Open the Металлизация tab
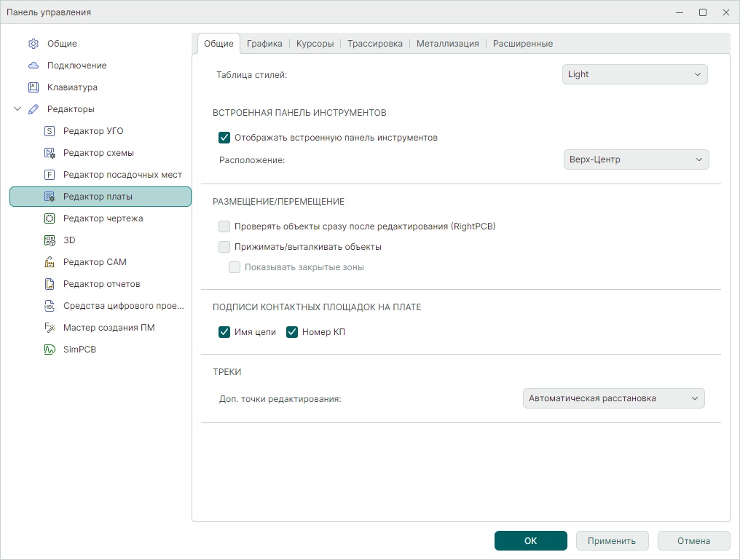 coord(447,44)
